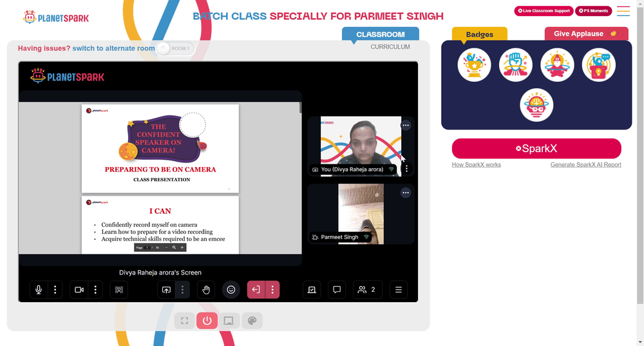The image size is (644, 346).
Task: Open the leave room options menu
Action: coord(272,290)
